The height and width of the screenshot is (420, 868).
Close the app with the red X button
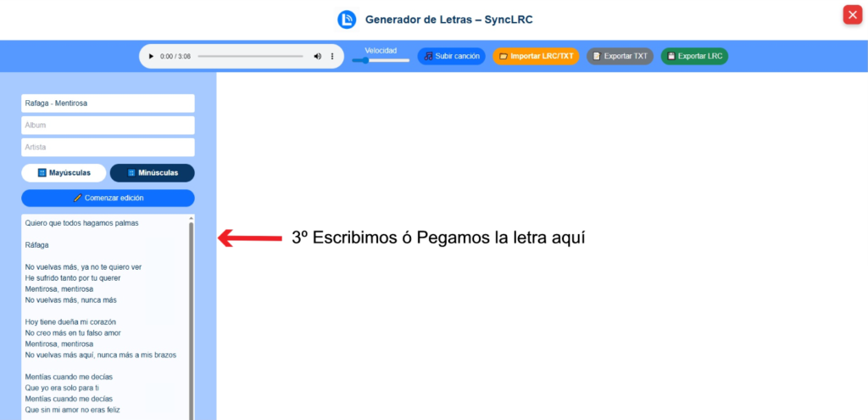[x=852, y=14]
